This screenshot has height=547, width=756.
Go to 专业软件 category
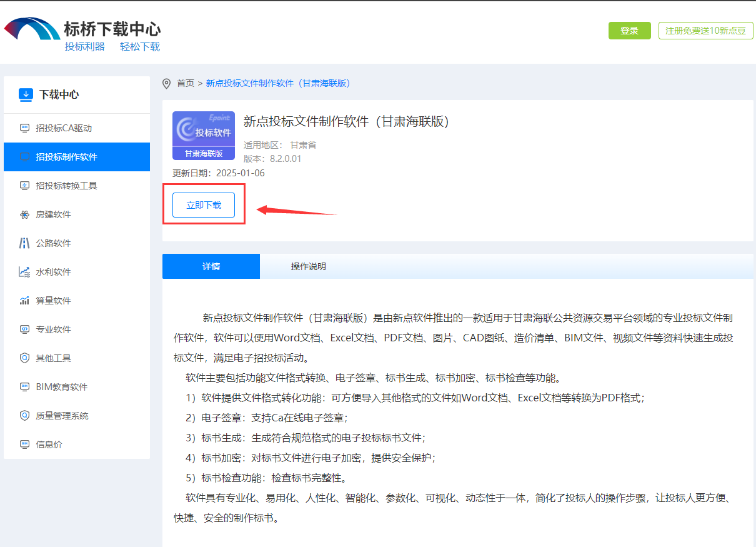(x=77, y=329)
